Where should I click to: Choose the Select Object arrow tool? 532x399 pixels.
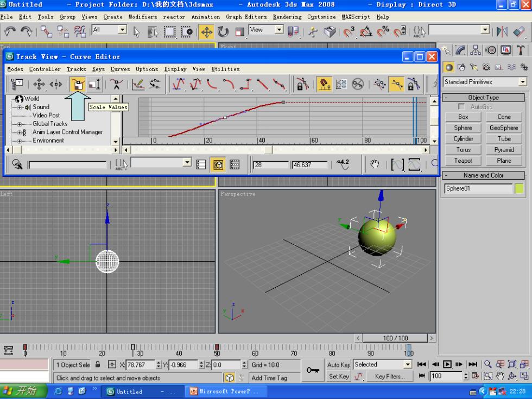click(136, 32)
